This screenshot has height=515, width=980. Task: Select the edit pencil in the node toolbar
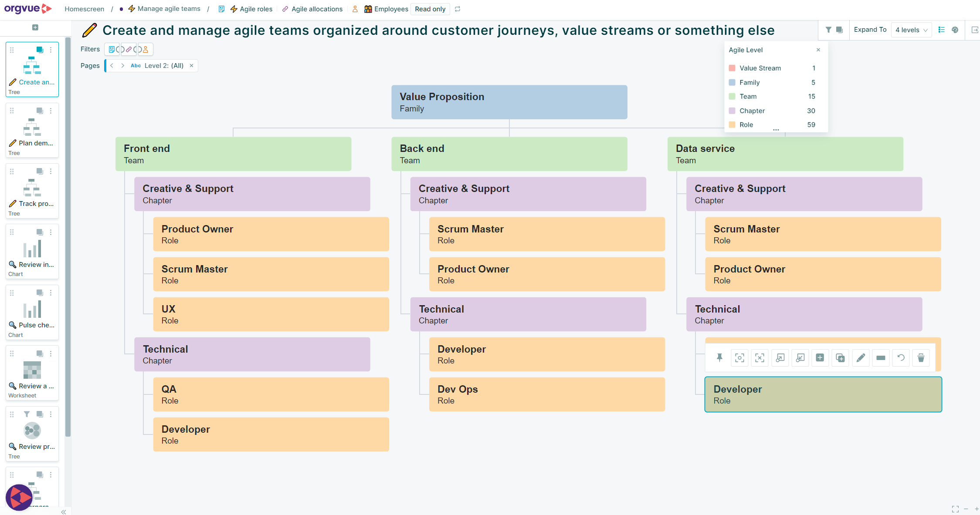click(x=861, y=357)
